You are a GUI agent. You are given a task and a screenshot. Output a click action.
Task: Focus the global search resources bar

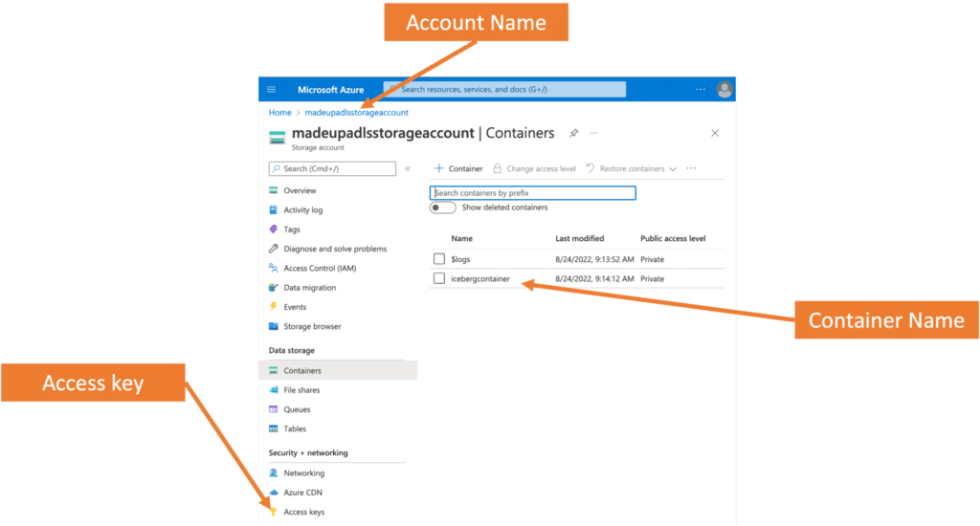click(505, 89)
